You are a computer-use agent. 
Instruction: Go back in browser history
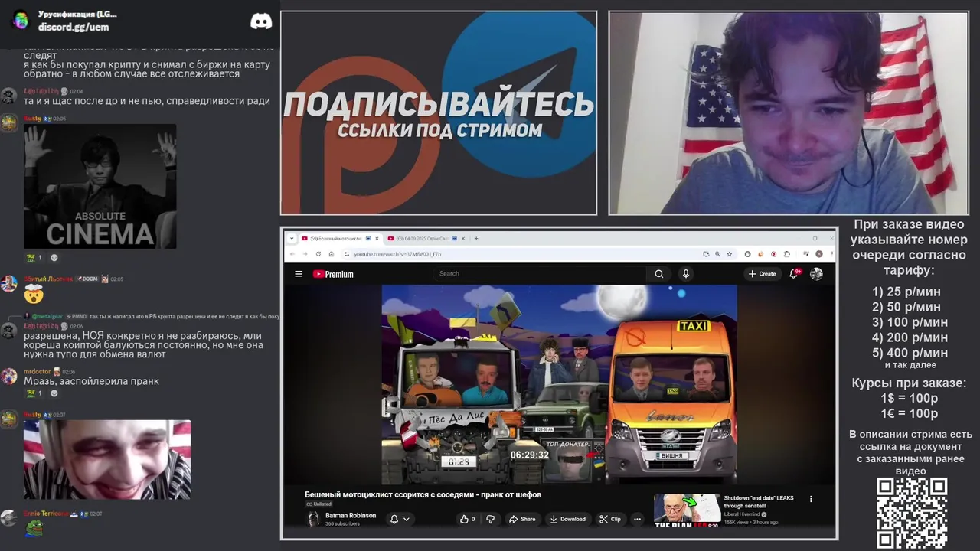tap(292, 254)
